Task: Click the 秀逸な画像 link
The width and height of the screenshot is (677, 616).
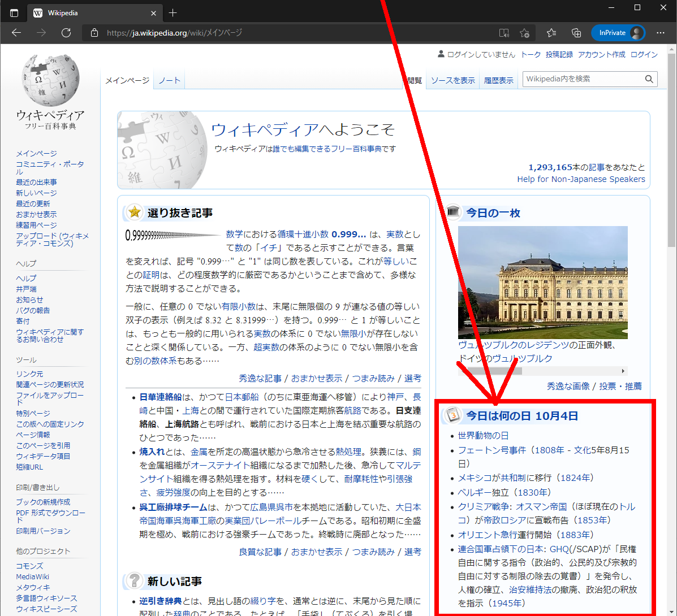Action: tap(568, 386)
